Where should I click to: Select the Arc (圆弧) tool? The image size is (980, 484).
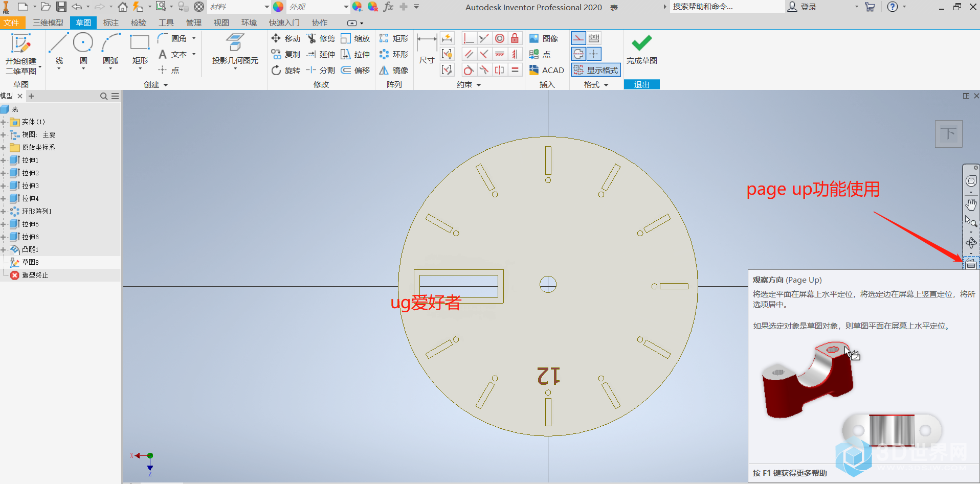pyautogui.click(x=110, y=50)
